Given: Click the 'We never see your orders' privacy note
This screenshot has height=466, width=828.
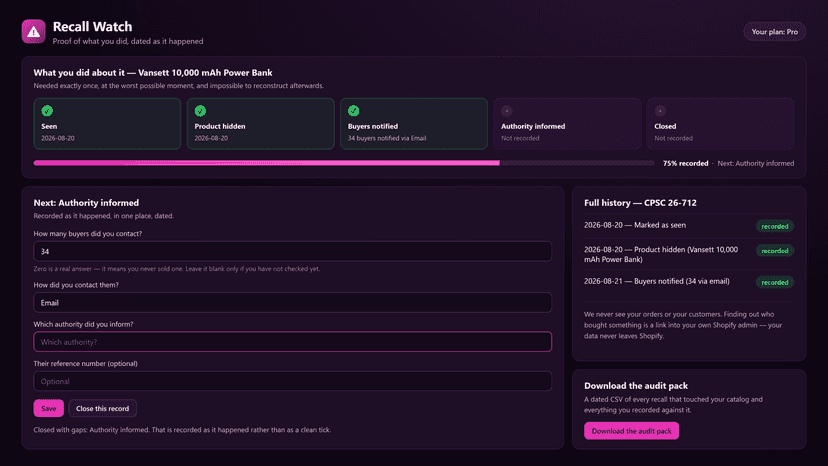Looking at the screenshot, I should pos(683,325).
